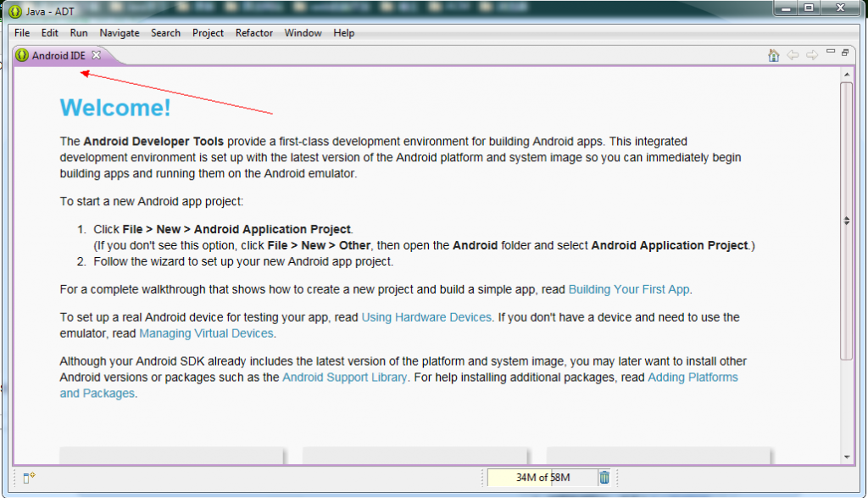Click the ADT application icon in title bar
Screen dimensions: 868x498
(x=15, y=11)
